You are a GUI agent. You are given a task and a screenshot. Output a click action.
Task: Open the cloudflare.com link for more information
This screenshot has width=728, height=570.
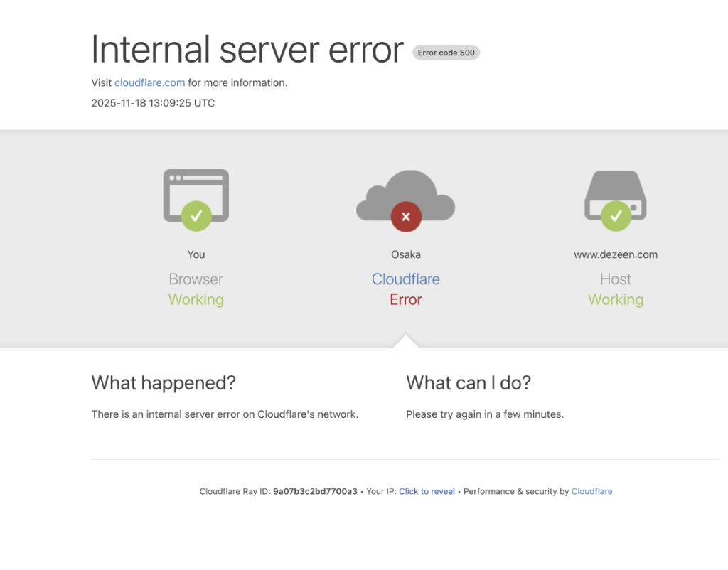(x=149, y=82)
